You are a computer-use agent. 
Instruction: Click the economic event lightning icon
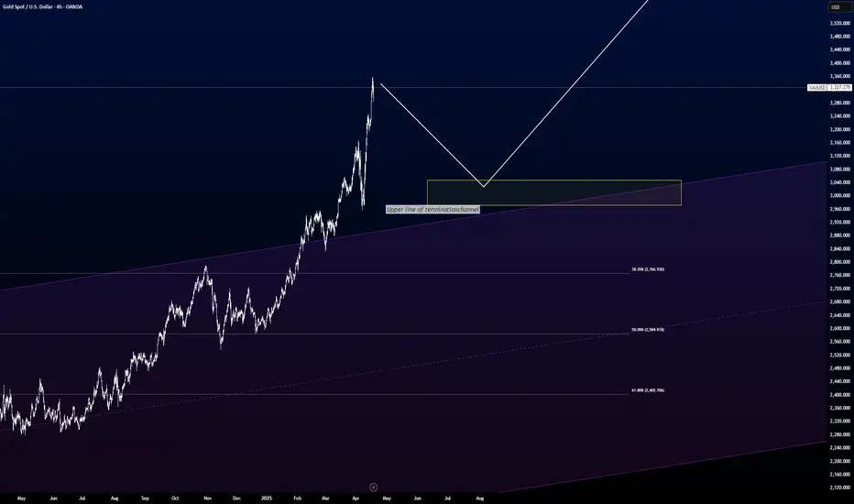pyautogui.click(x=373, y=488)
